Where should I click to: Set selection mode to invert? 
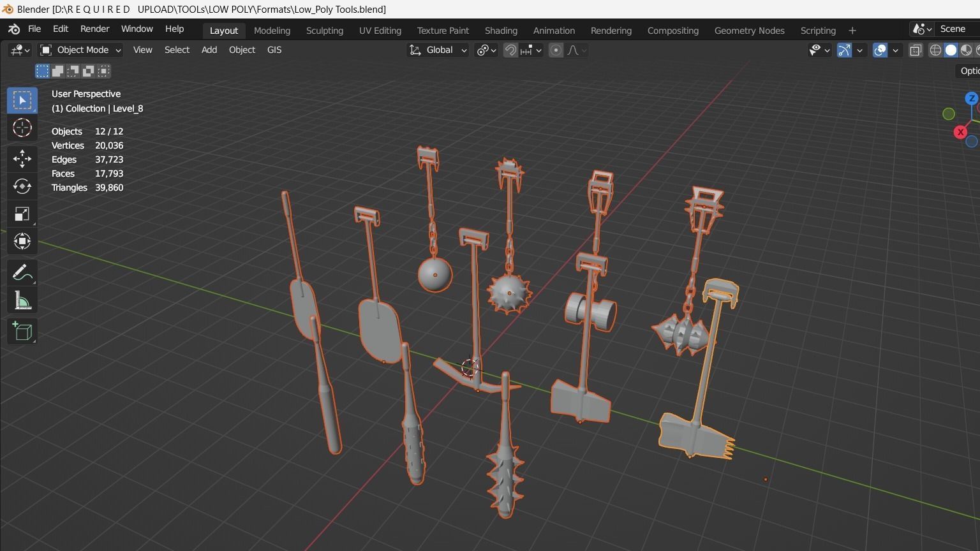[88, 71]
